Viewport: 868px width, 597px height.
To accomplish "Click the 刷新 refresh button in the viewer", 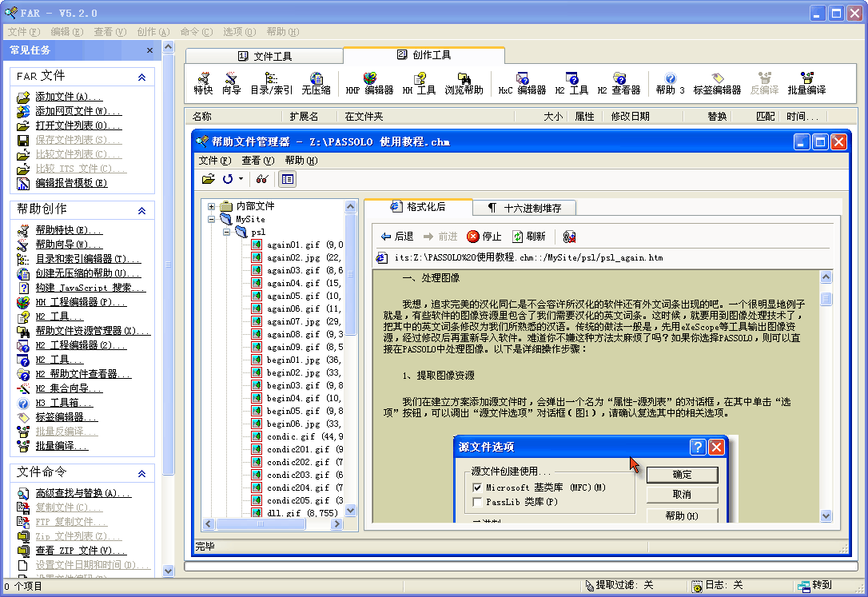I will pyautogui.click(x=528, y=237).
